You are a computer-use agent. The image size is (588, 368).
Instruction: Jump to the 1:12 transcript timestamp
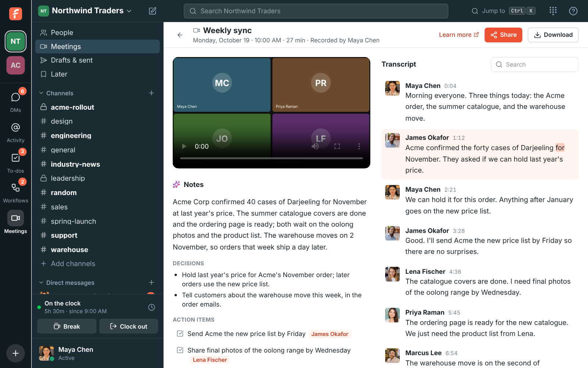click(x=459, y=138)
